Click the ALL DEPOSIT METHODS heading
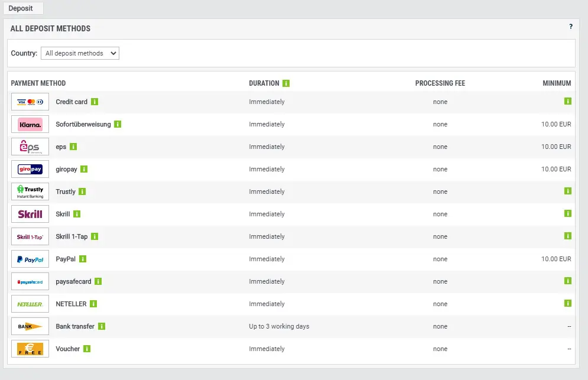This screenshot has width=588, height=380. tap(50, 28)
